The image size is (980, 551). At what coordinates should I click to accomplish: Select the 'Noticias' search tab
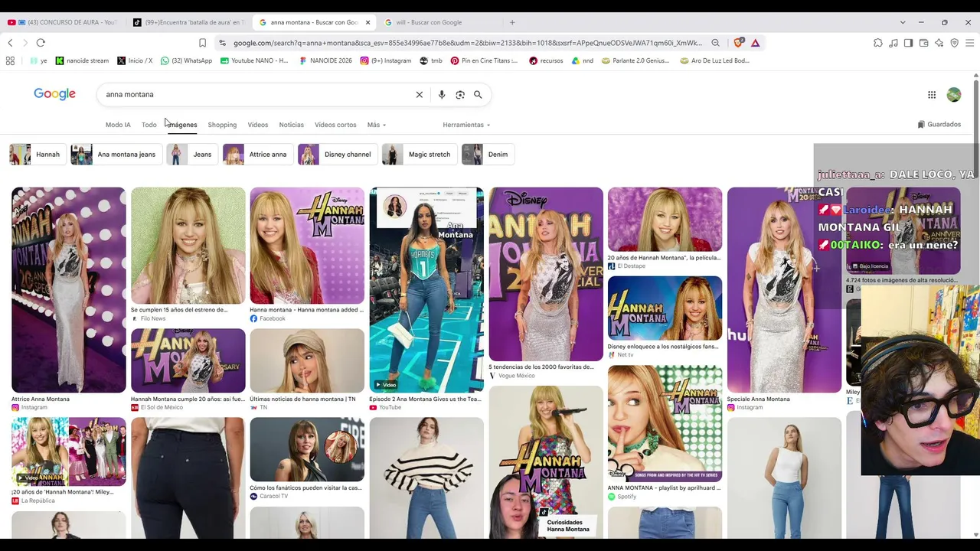(x=291, y=125)
